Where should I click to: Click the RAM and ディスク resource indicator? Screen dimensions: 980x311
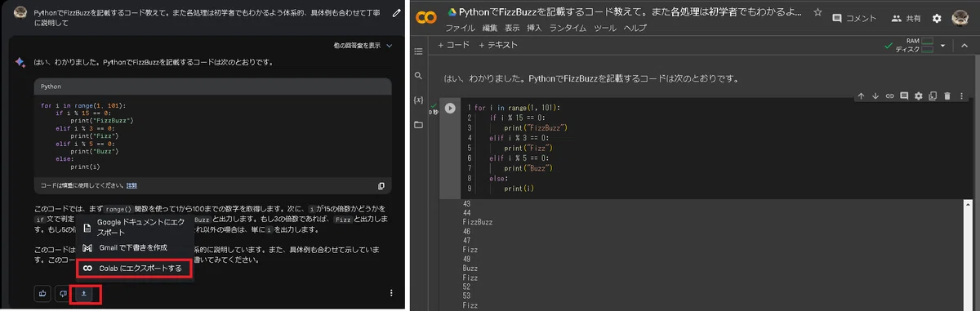tap(915, 46)
